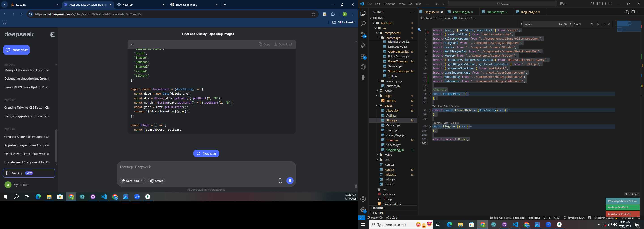644x229 pixels.
Task: Toggle the Search mode in DeepSeek
Action: (157, 181)
